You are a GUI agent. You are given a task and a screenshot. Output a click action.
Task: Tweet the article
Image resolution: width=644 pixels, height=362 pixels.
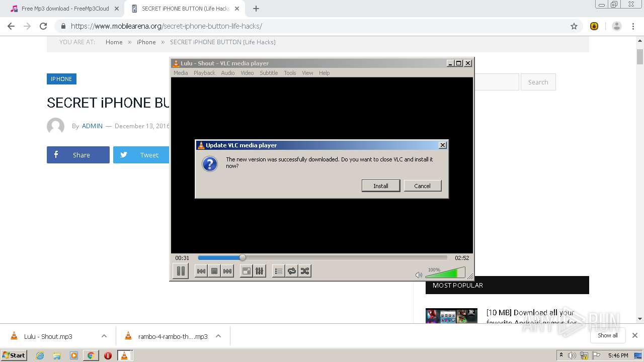coord(141,155)
